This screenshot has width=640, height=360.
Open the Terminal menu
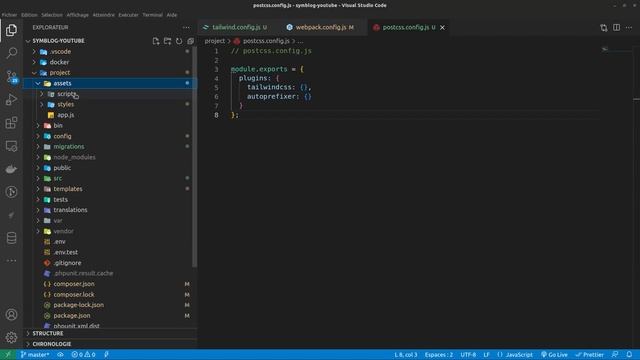point(152,15)
